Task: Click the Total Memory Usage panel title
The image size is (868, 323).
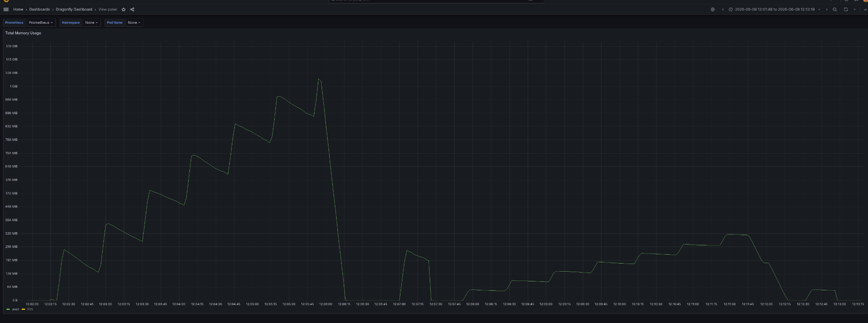Action: click(x=23, y=33)
